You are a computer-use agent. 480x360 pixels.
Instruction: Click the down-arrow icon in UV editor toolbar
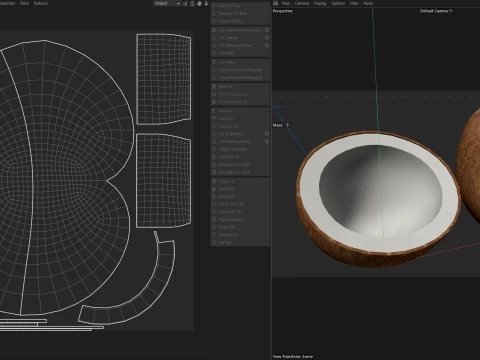pos(206,3)
